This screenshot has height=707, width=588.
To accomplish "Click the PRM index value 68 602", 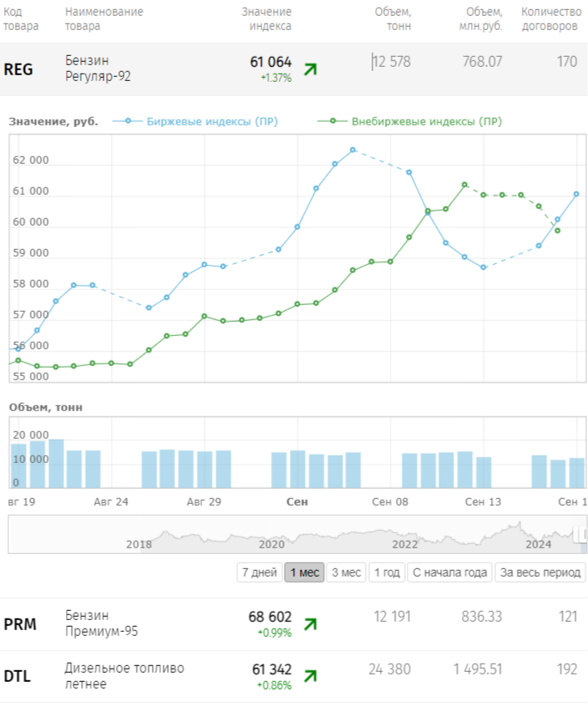I will coord(270,617).
